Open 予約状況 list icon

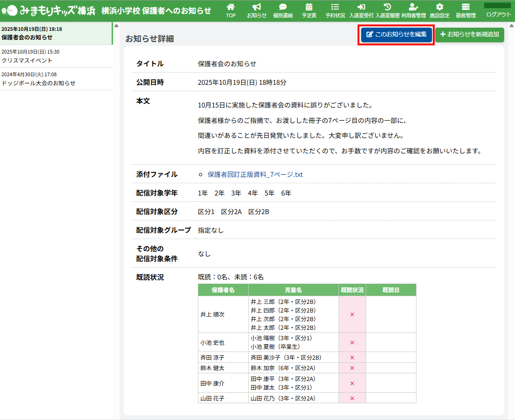coord(335,7)
